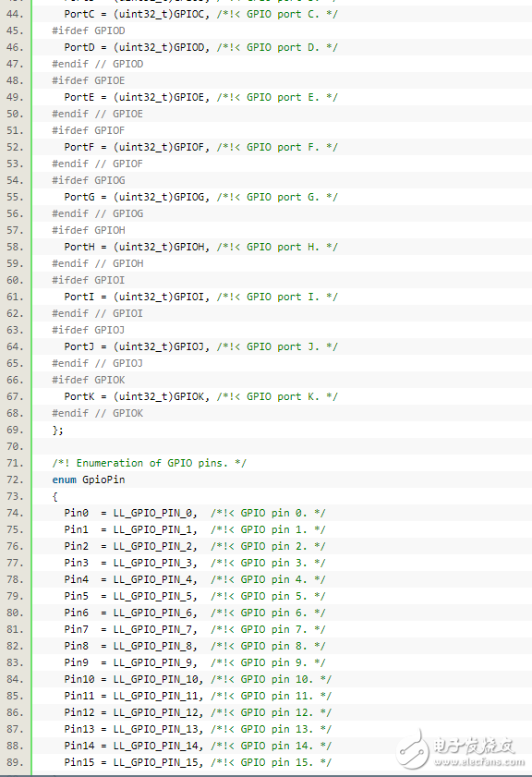Click the '#ifdef GPIOE' directive

pos(89,80)
